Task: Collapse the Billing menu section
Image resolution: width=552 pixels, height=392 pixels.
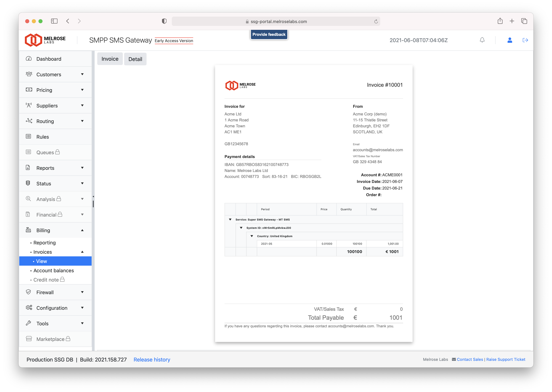Action: (x=82, y=230)
